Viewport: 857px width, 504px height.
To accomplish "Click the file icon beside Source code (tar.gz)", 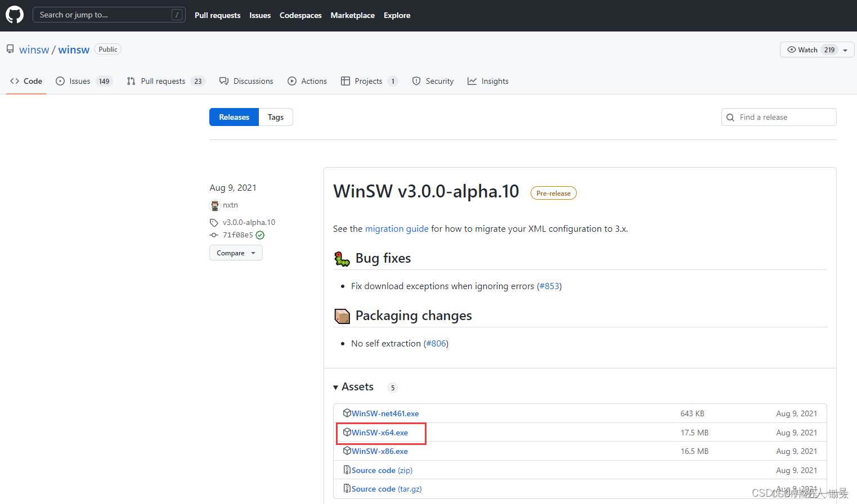I will [347, 488].
